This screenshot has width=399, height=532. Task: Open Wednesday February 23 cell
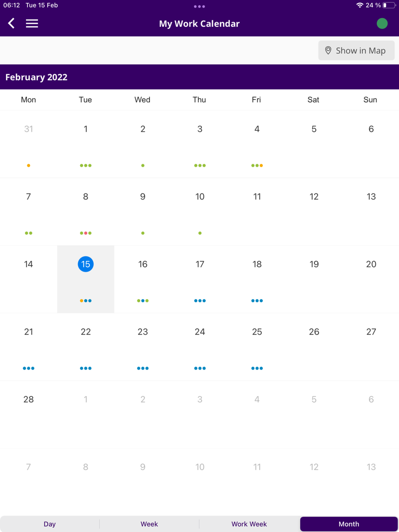(142, 347)
